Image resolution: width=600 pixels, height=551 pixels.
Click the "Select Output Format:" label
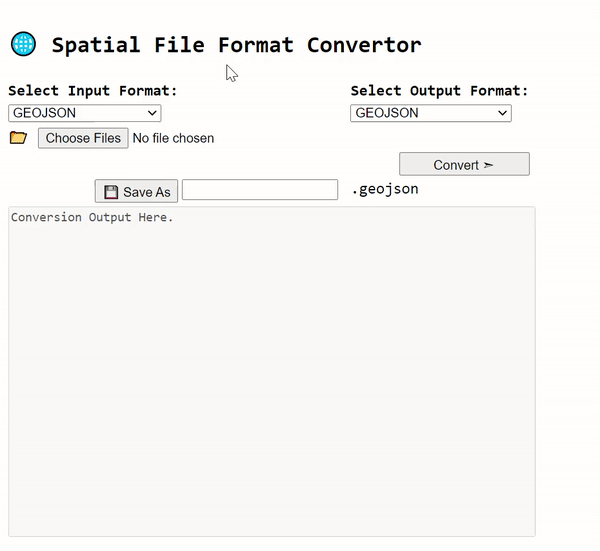point(439,91)
